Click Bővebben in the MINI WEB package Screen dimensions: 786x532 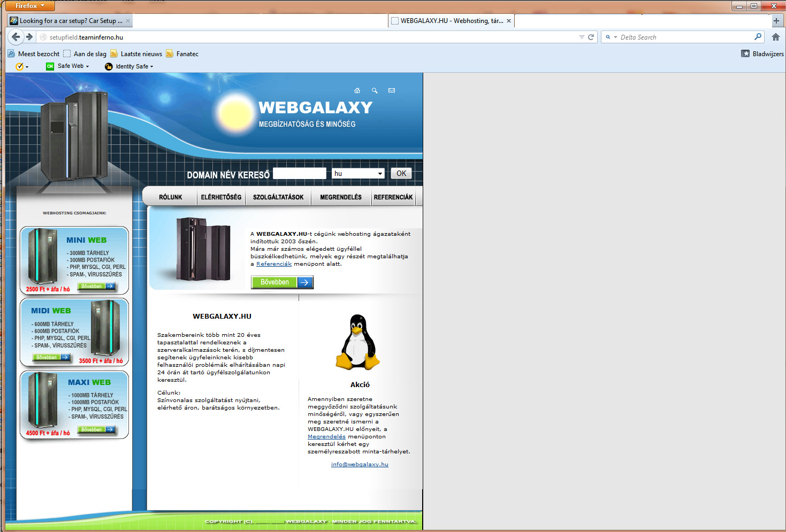(x=97, y=286)
